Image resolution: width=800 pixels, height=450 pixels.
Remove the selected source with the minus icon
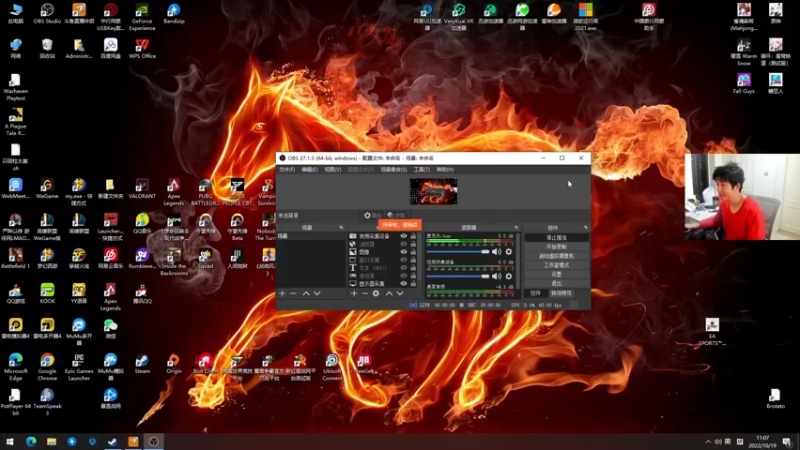tap(365, 293)
